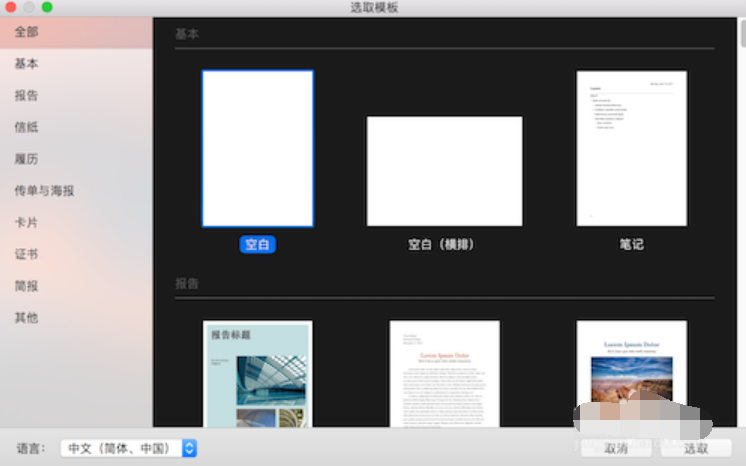
Task: Select 全部 category in sidebar
Action: 27,32
